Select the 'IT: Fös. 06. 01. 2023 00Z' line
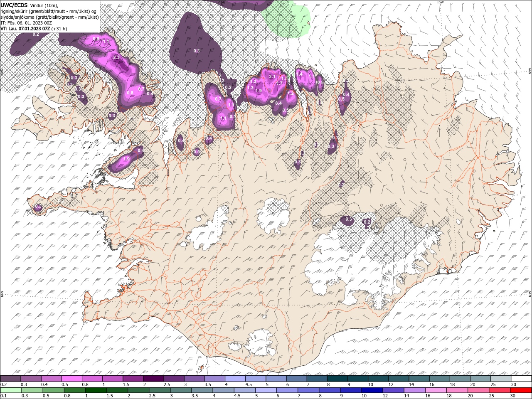The width and height of the screenshot is (532, 399). pyautogui.click(x=26, y=23)
